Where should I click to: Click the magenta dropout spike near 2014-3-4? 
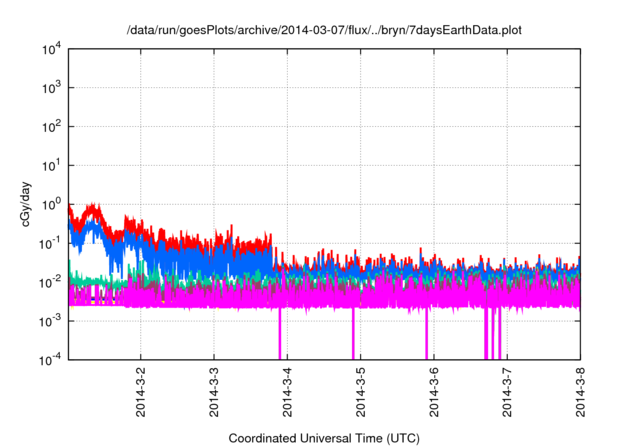(x=280, y=335)
